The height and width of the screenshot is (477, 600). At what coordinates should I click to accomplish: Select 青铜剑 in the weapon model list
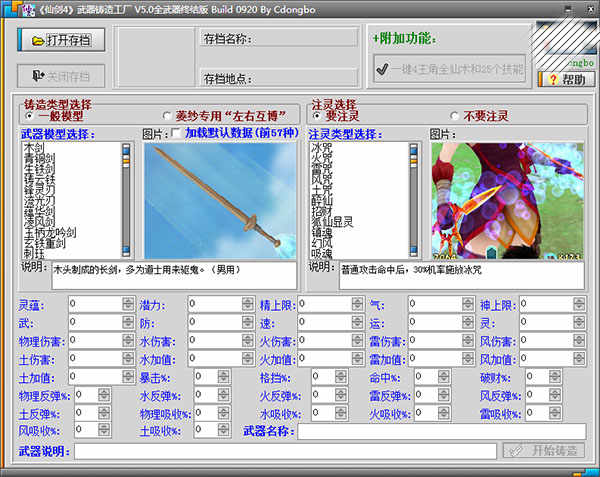pos(39,158)
